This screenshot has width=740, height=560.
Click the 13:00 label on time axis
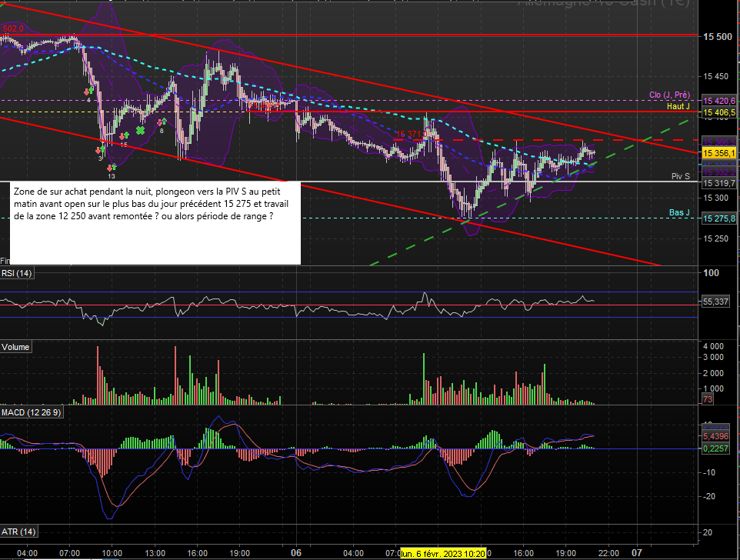(x=155, y=553)
